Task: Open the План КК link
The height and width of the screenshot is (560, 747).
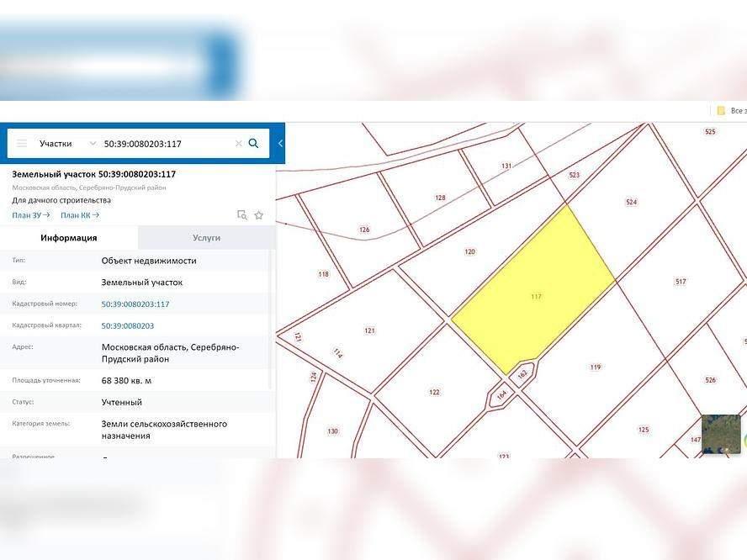Action: point(80,215)
